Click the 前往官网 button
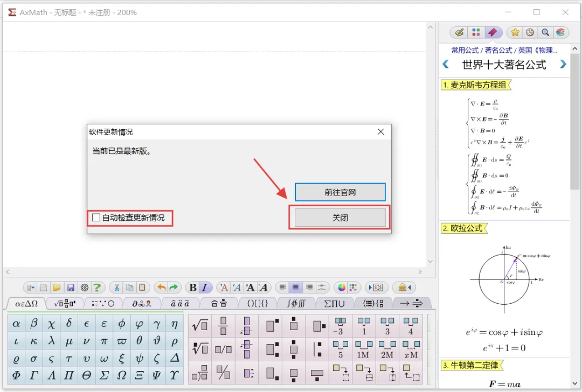This screenshot has height=392, width=582. tap(340, 192)
